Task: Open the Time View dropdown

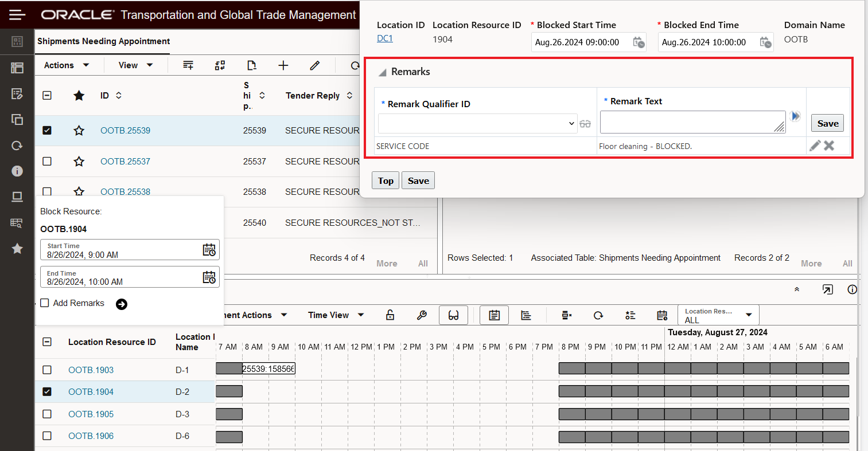Action: coord(336,315)
